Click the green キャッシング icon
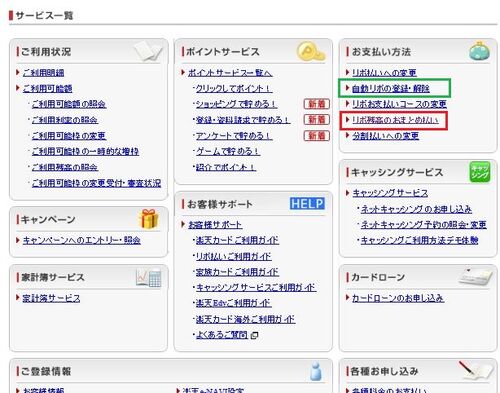500x393 pixels. tap(480, 172)
